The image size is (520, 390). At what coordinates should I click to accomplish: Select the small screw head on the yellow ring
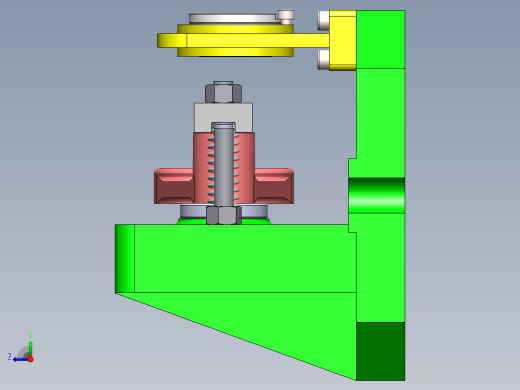[x=286, y=17]
